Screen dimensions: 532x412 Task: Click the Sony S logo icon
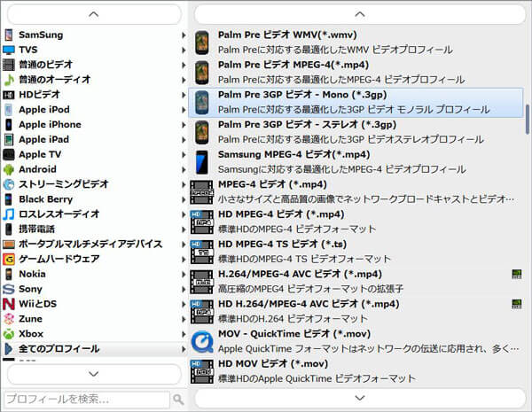pos(9,289)
